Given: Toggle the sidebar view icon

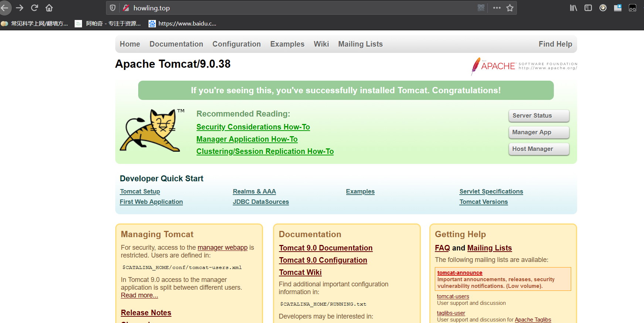Looking at the screenshot, I should point(588,8).
